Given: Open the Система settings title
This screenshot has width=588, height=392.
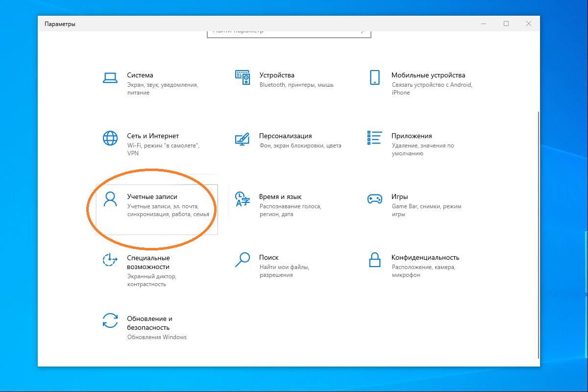Looking at the screenshot, I should [x=140, y=75].
